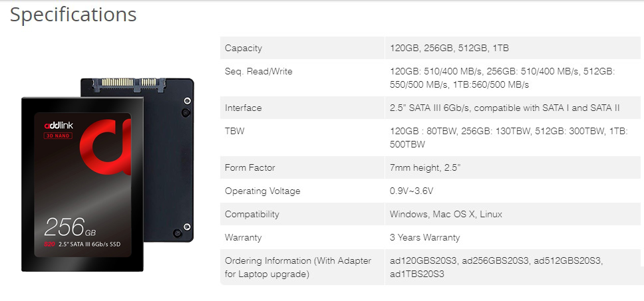Click the 3 Years Warranty text
Image resolution: width=644 pixels, height=301 pixels.
pos(424,237)
